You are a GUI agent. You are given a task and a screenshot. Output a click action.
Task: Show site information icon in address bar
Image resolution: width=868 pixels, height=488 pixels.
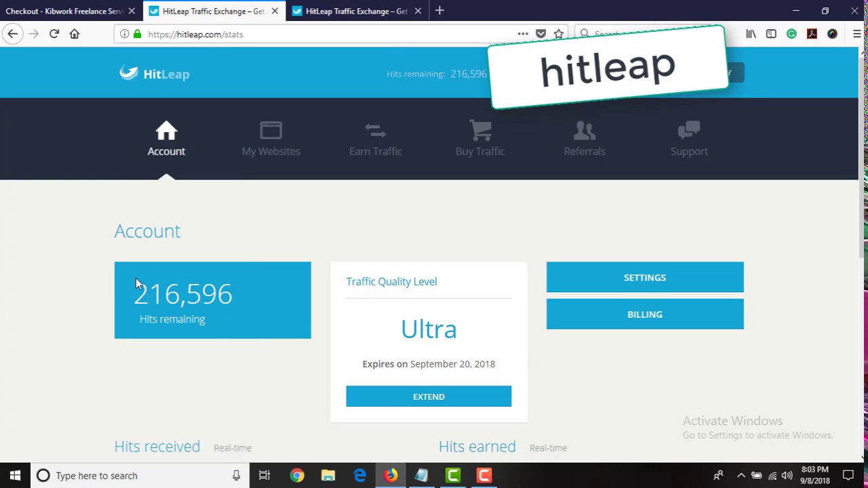(125, 34)
